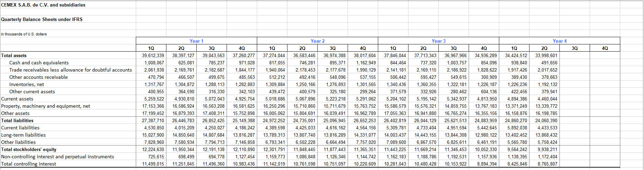Image resolution: width=644 pixels, height=170 pixels.
Task: Click trade receivables value 2,017,652
Action: pos(547,70)
